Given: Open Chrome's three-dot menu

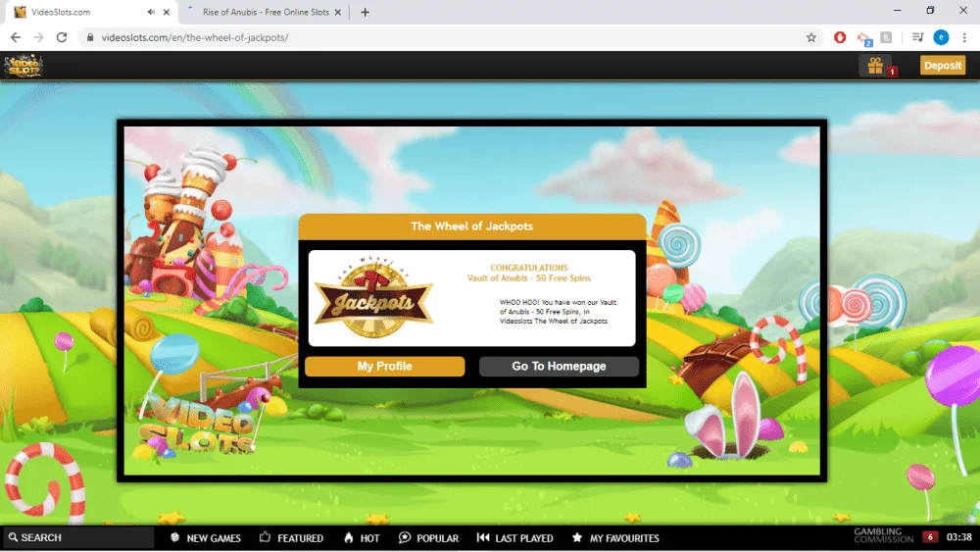Looking at the screenshot, I should 964,37.
